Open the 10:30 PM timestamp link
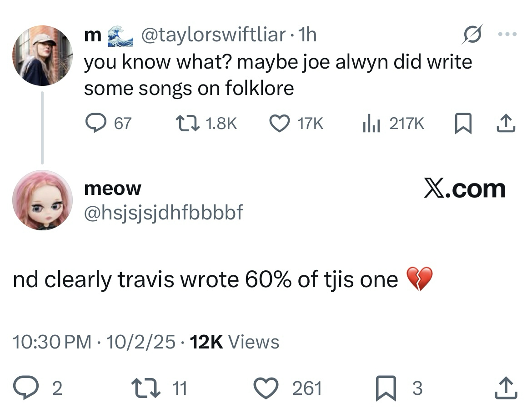532x408 pixels. (52, 342)
